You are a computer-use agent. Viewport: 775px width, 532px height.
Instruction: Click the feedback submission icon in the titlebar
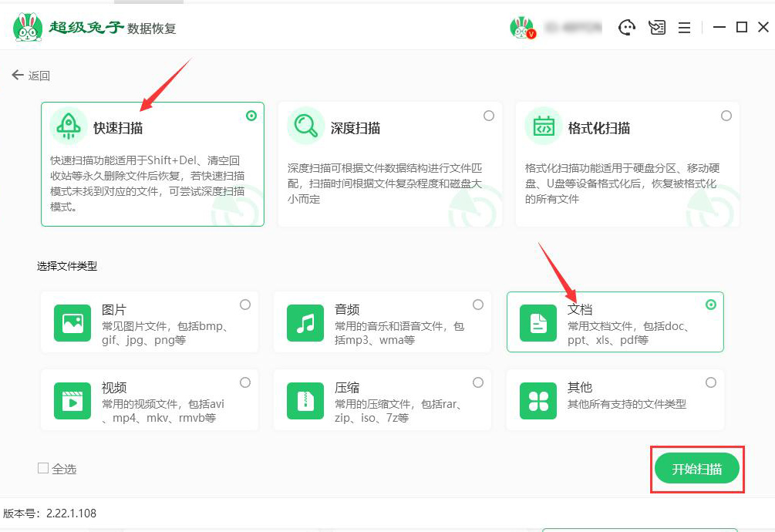[x=656, y=26]
